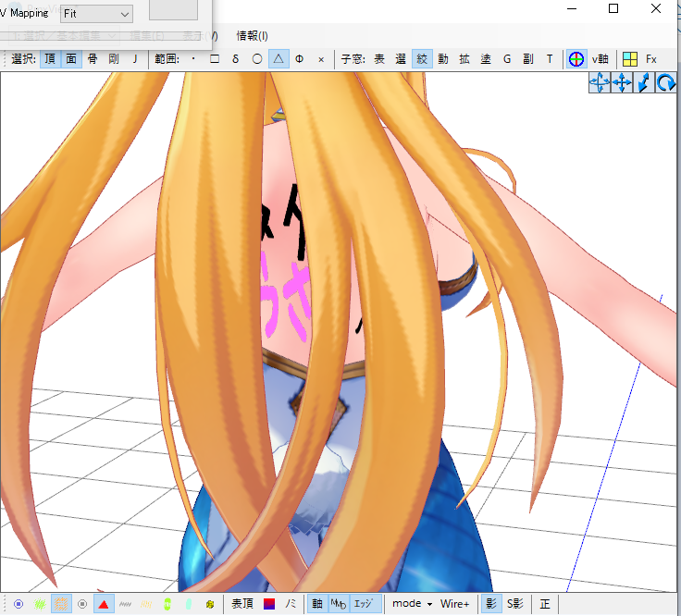The width and height of the screenshot is (681, 616).
Task: Toggle the gray circle bone display icon
Action: click(x=82, y=604)
